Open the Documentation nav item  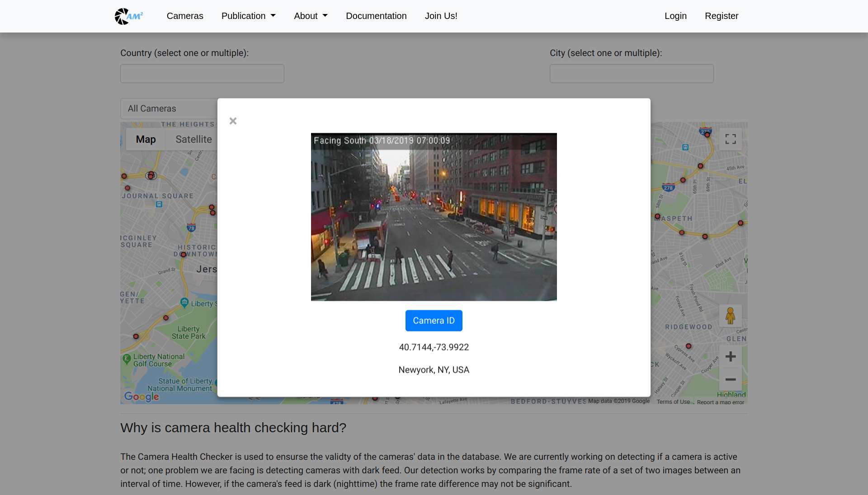[376, 16]
